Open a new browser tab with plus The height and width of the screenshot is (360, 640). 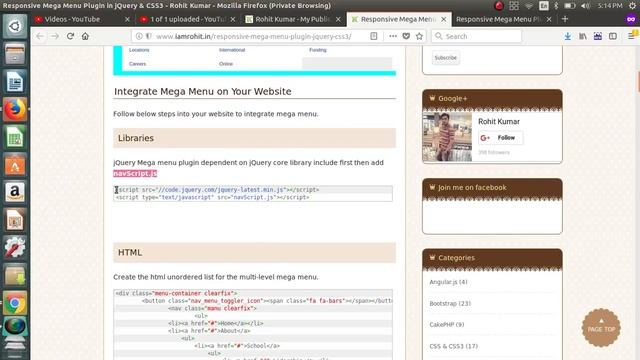point(565,19)
